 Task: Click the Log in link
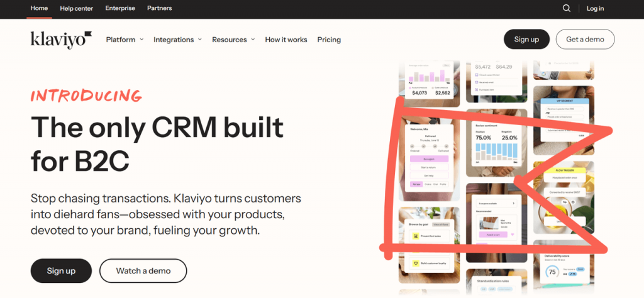click(x=595, y=8)
